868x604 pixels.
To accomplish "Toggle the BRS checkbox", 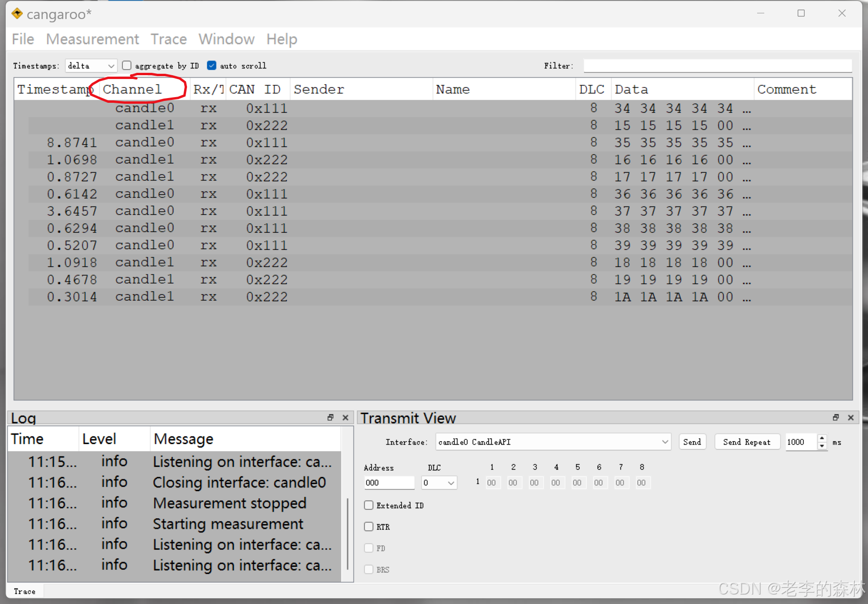I will (x=369, y=569).
